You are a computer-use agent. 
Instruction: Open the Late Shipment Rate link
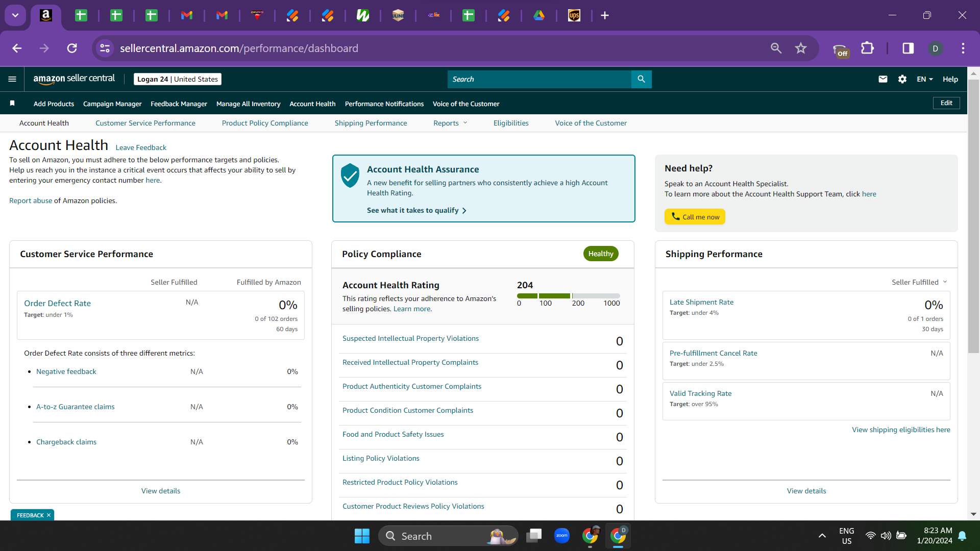coord(701,302)
